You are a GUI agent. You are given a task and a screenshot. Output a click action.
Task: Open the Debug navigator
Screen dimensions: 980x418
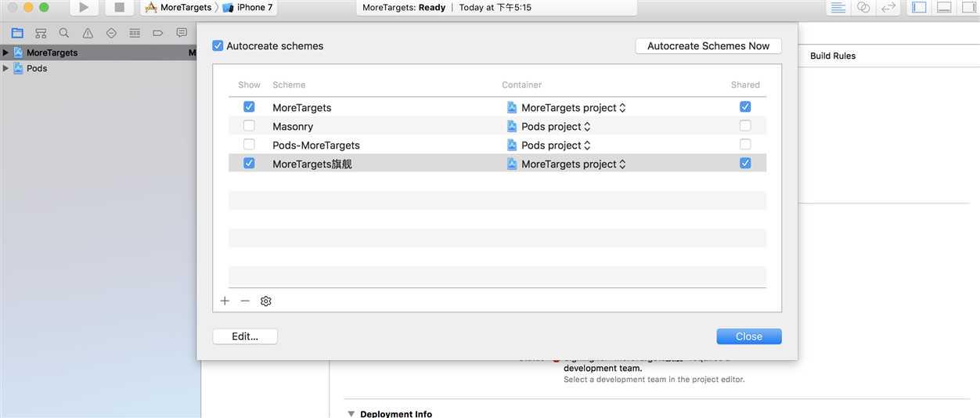click(135, 33)
